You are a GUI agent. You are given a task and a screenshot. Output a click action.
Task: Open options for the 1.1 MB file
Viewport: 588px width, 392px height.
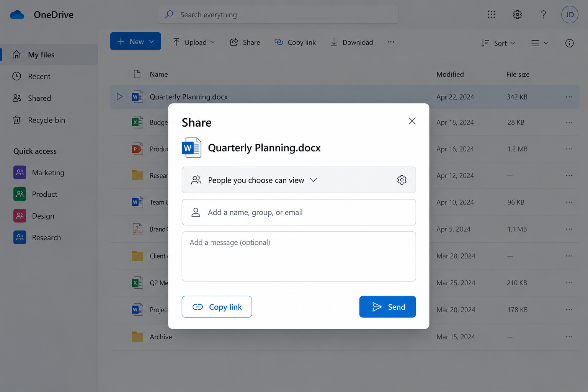click(x=569, y=229)
